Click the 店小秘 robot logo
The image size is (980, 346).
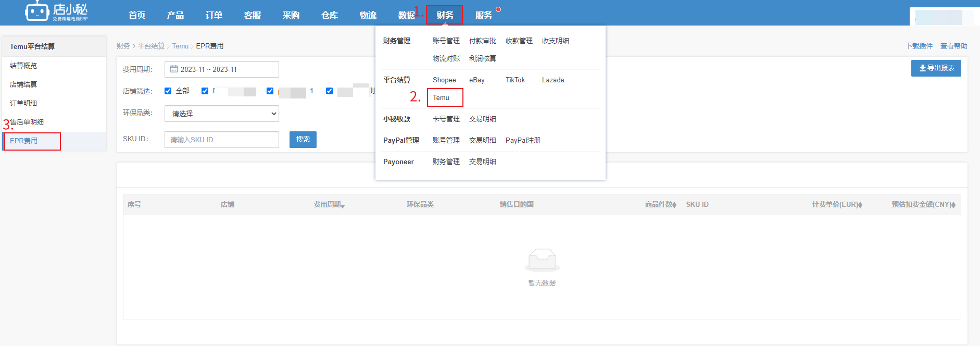coord(37,11)
